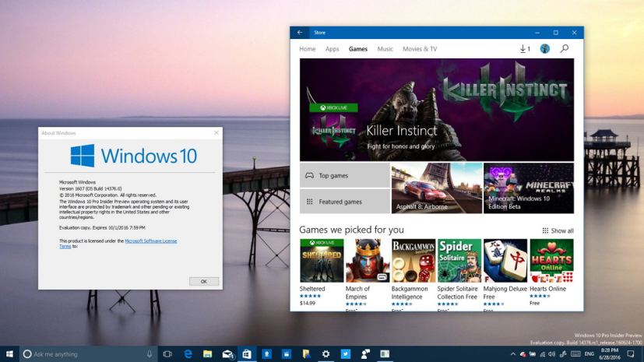Open the Action Center notifications icon
The image size is (644, 362).
point(631,353)
